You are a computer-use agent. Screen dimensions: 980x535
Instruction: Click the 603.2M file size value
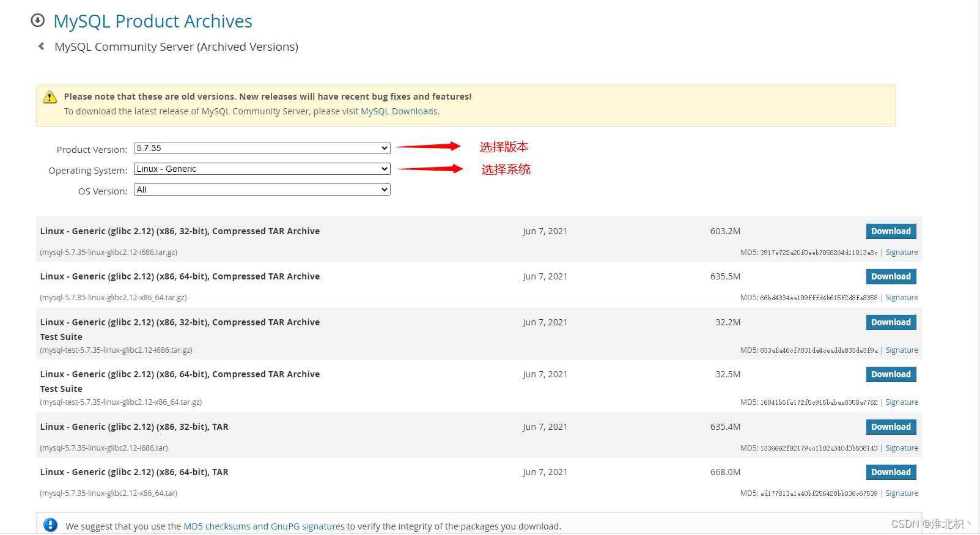coord(725,231)
